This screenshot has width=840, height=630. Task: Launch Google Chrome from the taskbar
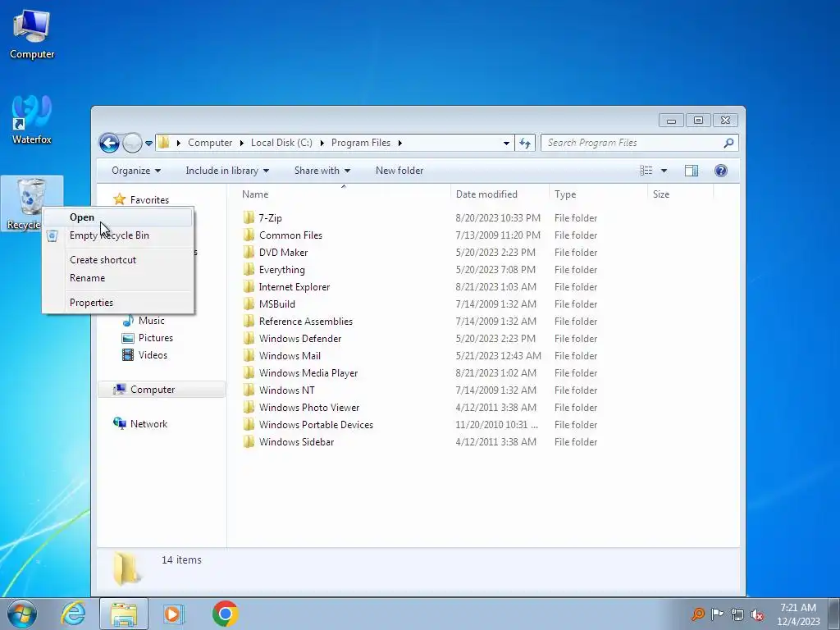(225, 614)
